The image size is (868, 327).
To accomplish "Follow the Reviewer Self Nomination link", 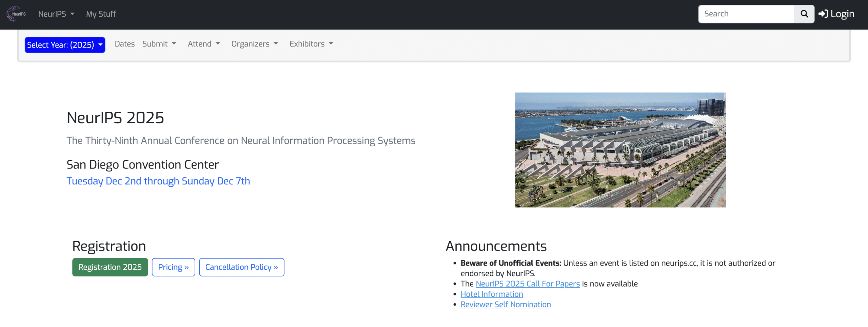I will point(506,305).
